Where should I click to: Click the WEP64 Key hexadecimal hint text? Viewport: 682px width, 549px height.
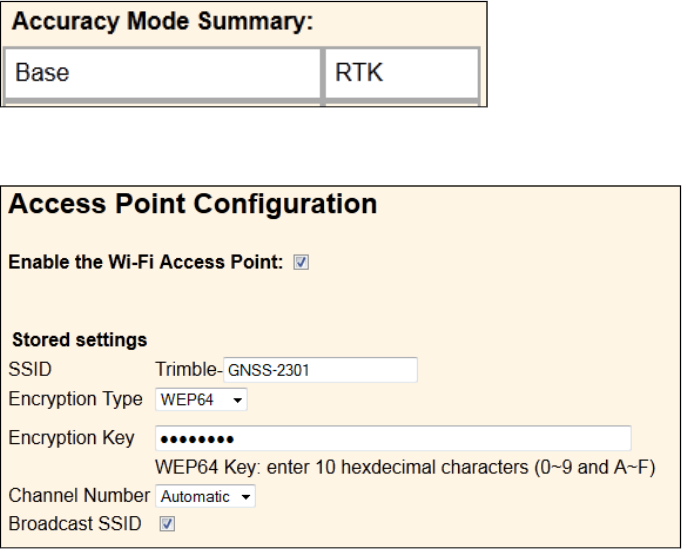pyautogui.click(x=405, y=468)
